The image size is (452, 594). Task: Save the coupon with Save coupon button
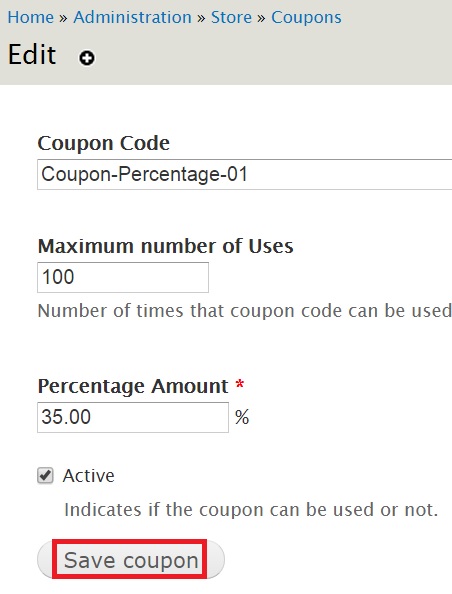(x=131, y=560)
